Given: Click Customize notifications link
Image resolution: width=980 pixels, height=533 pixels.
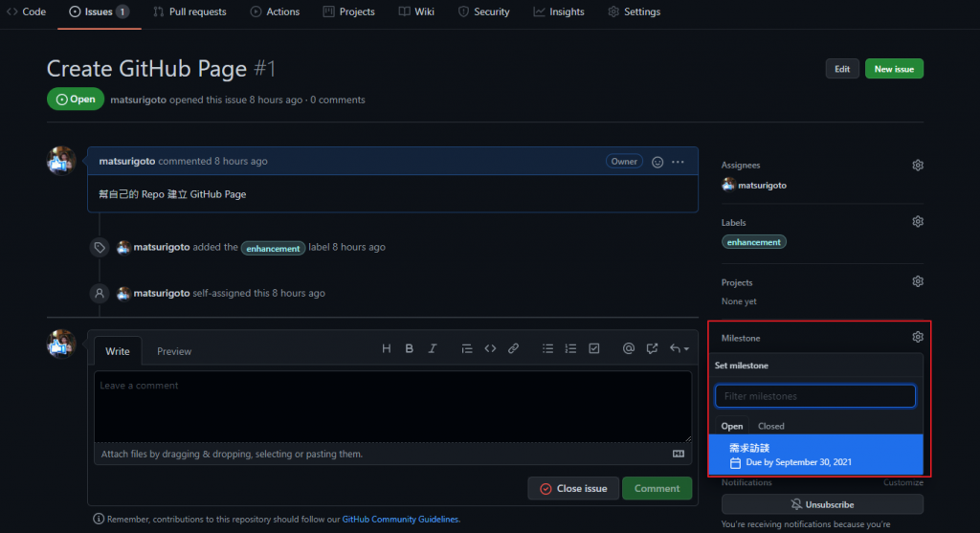Looking at the screenshot, I should [x=903, y=482].
